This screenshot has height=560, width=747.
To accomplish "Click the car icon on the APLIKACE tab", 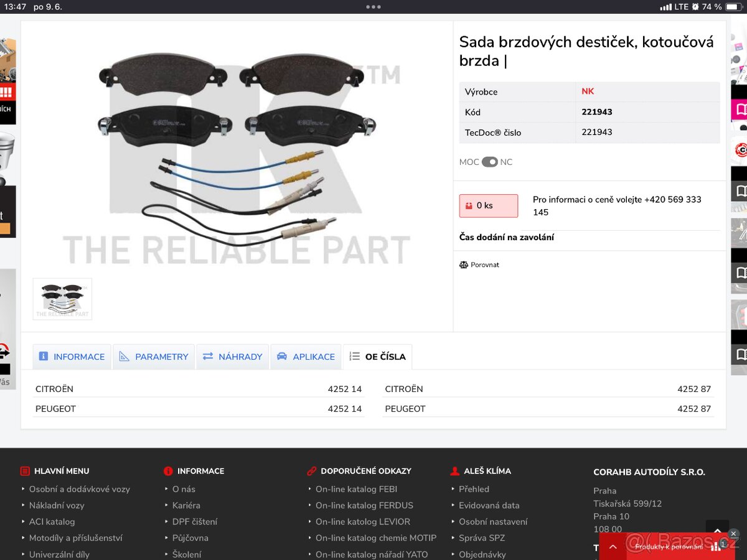I will pos(281,357).
